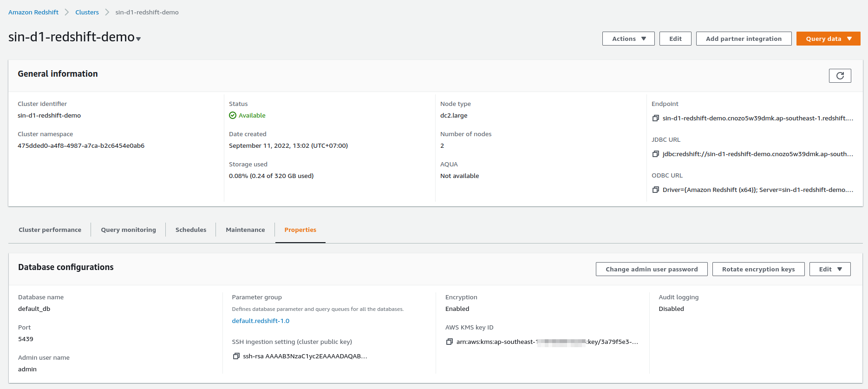Select the JDBC URL text

coord(758,154)
